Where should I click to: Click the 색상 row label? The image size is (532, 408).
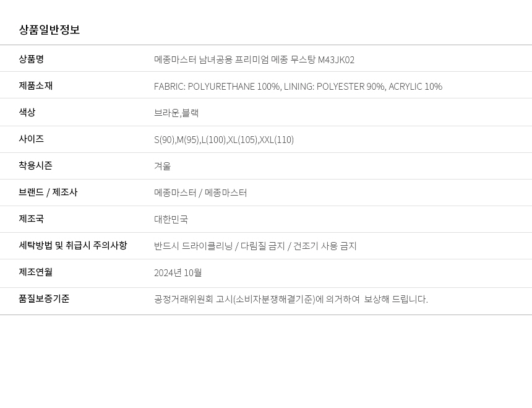27,113
